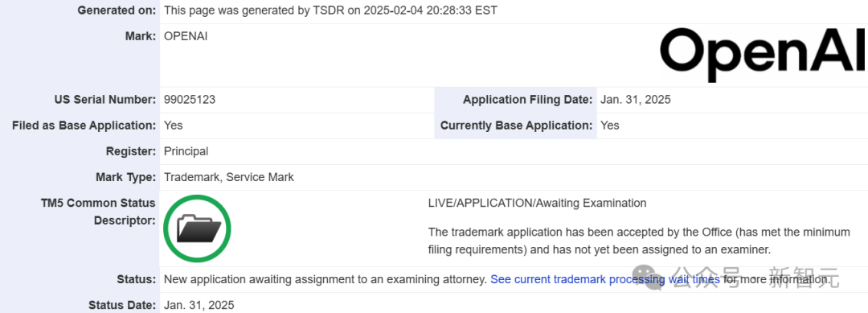Click the TSDR generation timestamp text
The height and width of the screenshot is (313, 868).
point(330,10)
